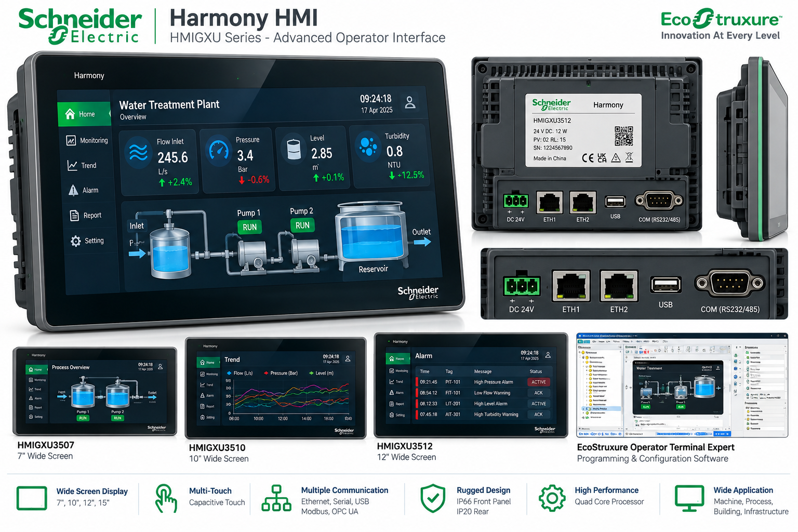This screenshot has height=532, width=798.
Task: Click the Rugged Design shield icon
Action: [x=433, y=499]
